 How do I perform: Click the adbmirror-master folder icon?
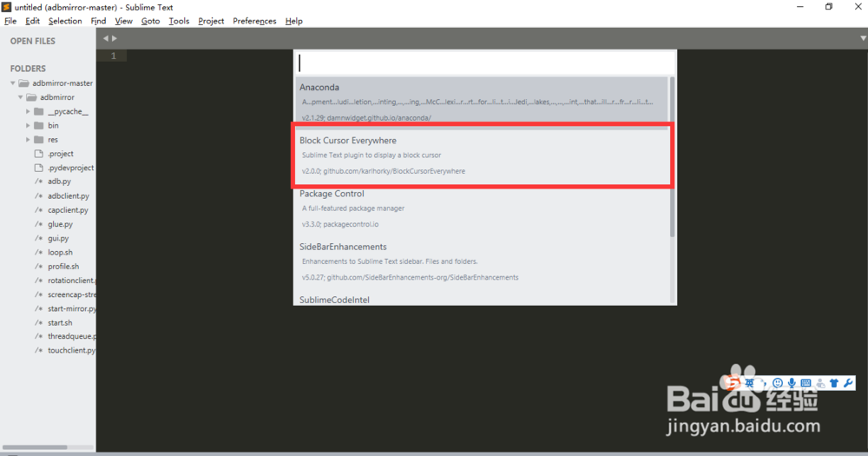tap(23, 83)
